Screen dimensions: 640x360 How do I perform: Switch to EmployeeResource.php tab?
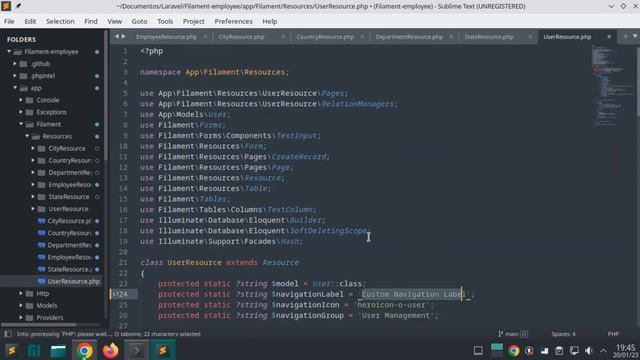(x=166, y=37)
